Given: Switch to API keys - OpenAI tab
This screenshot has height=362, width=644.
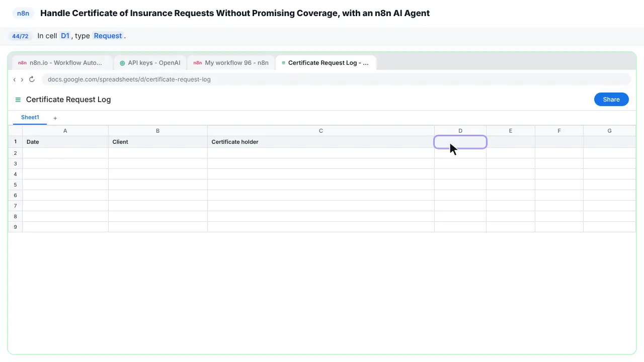Looking at the screenshot, I should (x=150, y=63).
